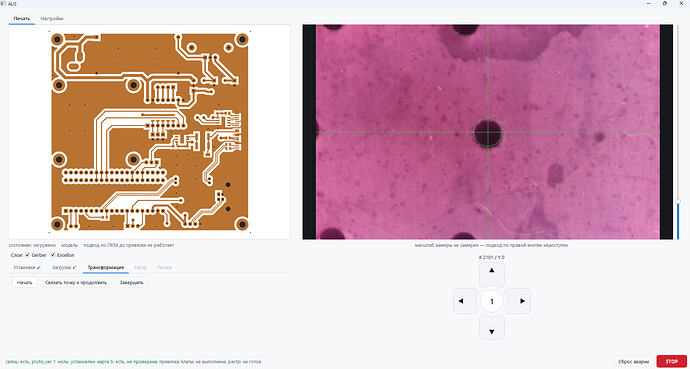Click the Сброс аварии button
The height and width of the screenshot is (369, 690).
click(x=633, y=362)
